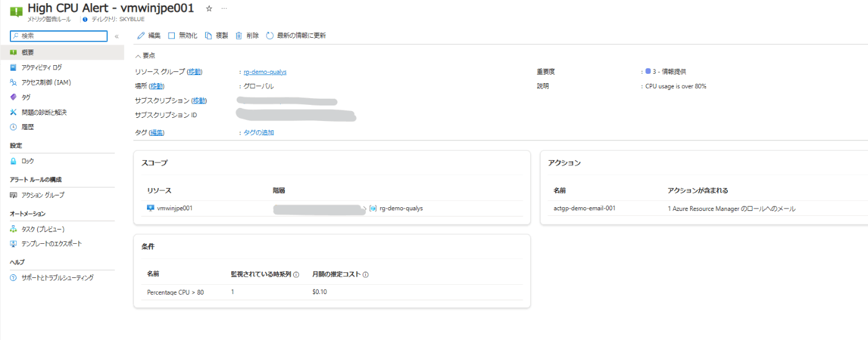Click the 無効化 label in the toolbar
Image resolution: width=868 pixels, height=340 pixels.
pos(188,35)
